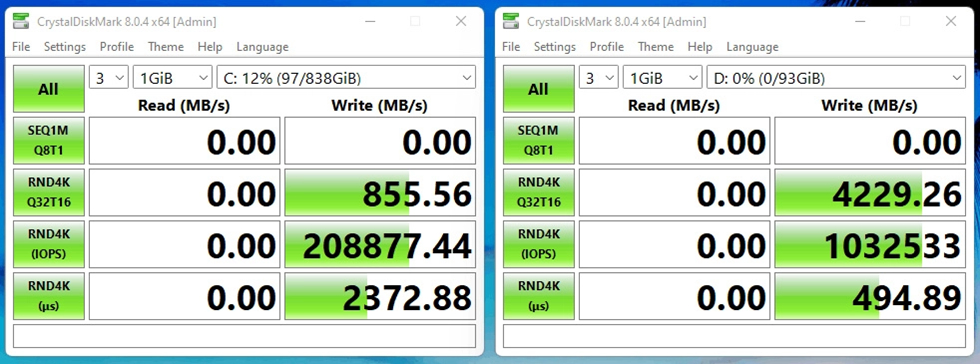Expand test count dropdown showing 3 in right window
Screen dimensions: 980x364
click(x=599, y=78)
